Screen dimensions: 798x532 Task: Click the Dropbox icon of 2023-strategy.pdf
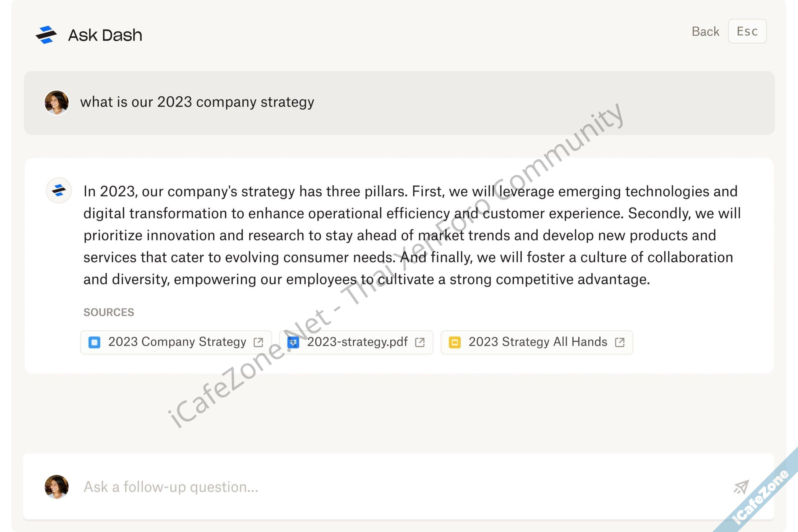pyautogui.click(x=293, y=342)
